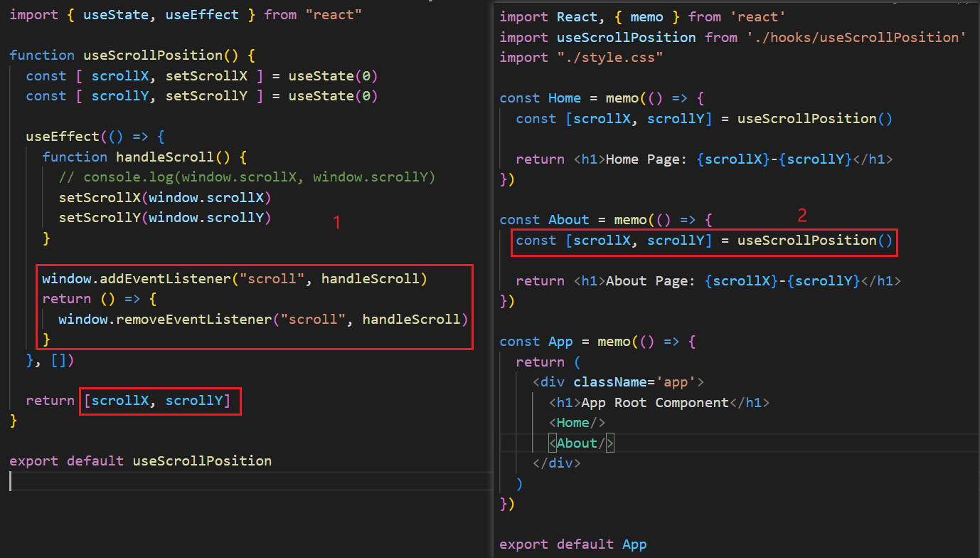Screen dimensions: 980x558
Task: Click the 'const Home = memo' line
Action: [602, 98]
